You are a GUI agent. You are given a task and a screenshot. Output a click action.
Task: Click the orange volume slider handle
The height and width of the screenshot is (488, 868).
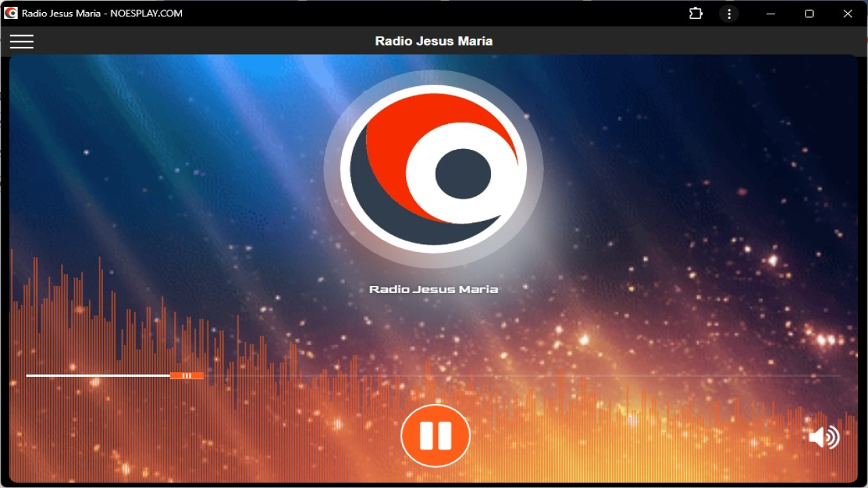pos(186,375)
